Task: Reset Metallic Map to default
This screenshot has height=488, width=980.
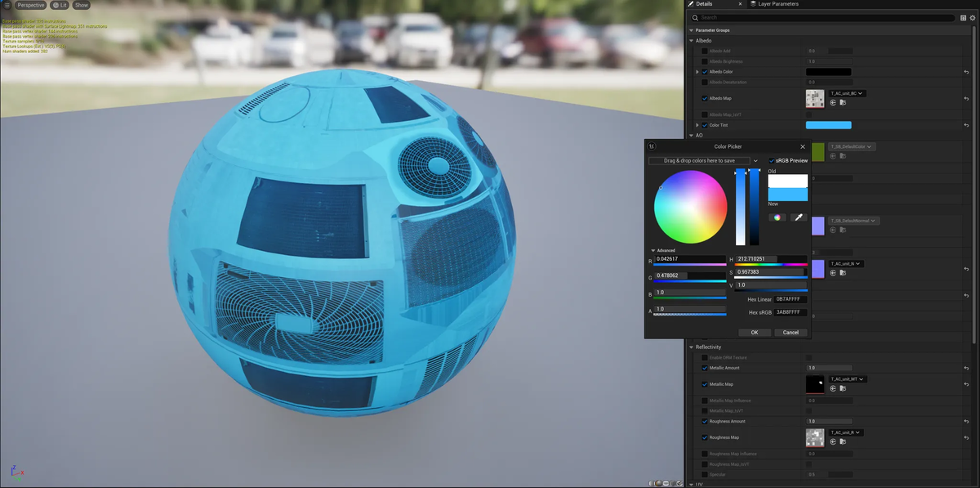Action: point(966,384)
